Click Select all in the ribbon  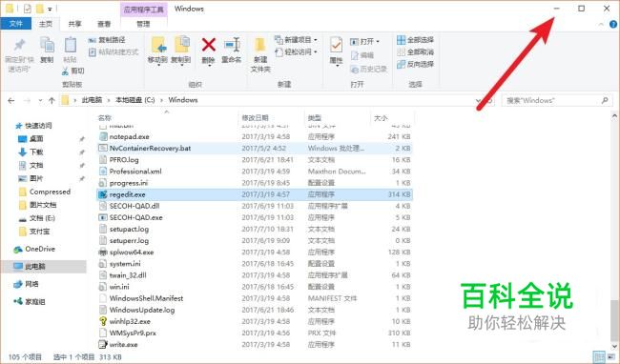(415, 40)
